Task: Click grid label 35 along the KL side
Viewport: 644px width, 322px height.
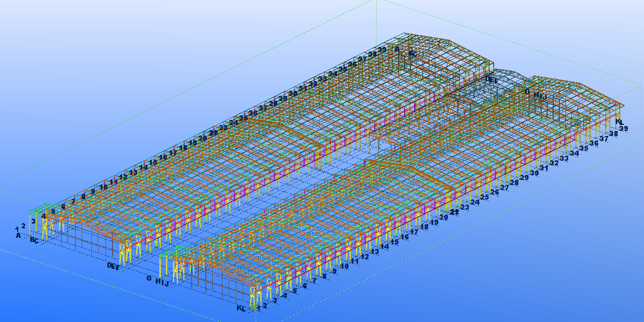Action: click(x=584, y=149)
